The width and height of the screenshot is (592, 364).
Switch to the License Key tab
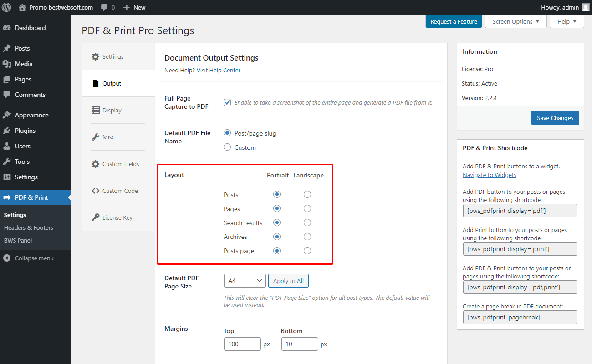118,217
